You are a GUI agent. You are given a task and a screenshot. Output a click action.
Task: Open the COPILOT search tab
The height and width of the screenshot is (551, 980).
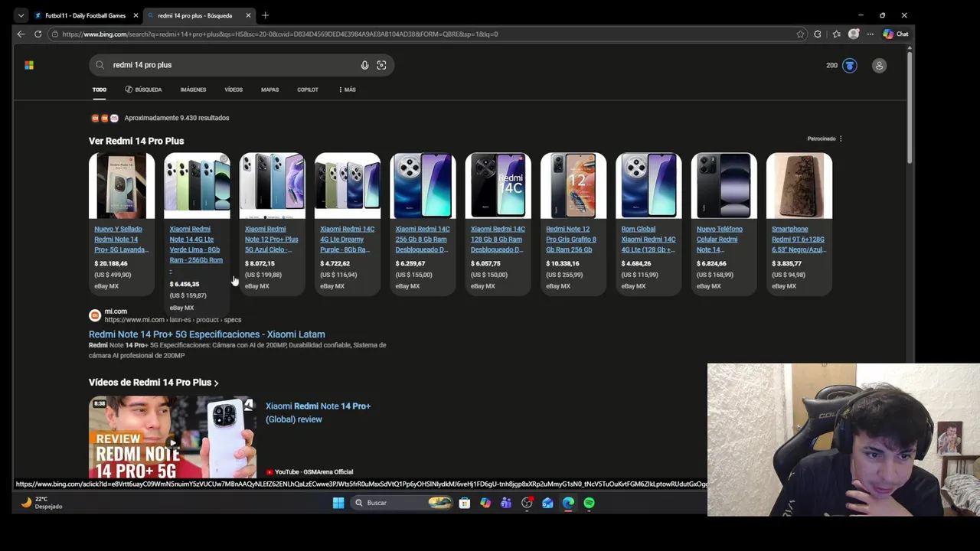pyautogui.click(x=308, y=90)
